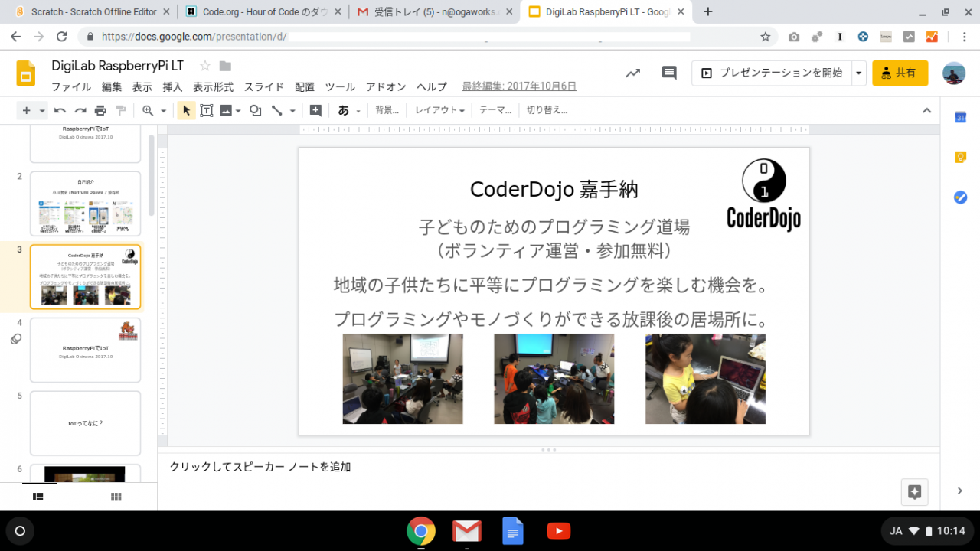The height and width of the screenshot is (551, 980).
Task: Open the Tasks side panel icon
Action: pyautogui.click(x=960, y=197)
